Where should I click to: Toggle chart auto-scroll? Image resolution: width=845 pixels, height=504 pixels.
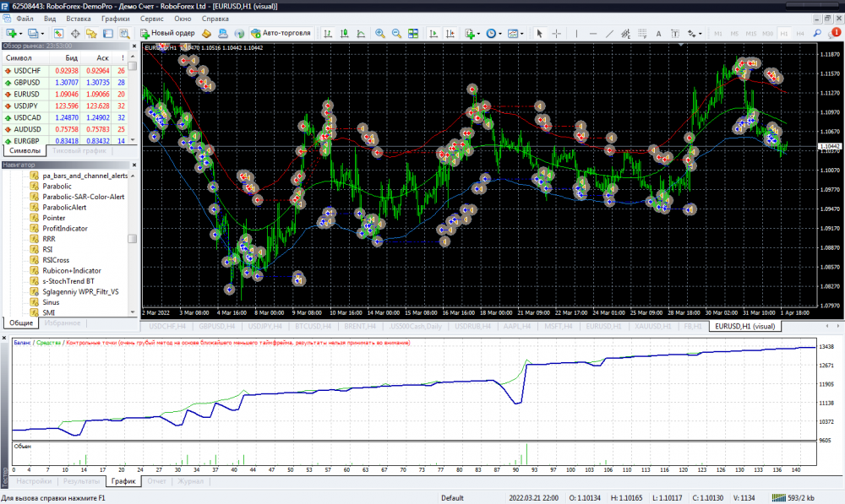pyautogui.click(x=433, y=33)
